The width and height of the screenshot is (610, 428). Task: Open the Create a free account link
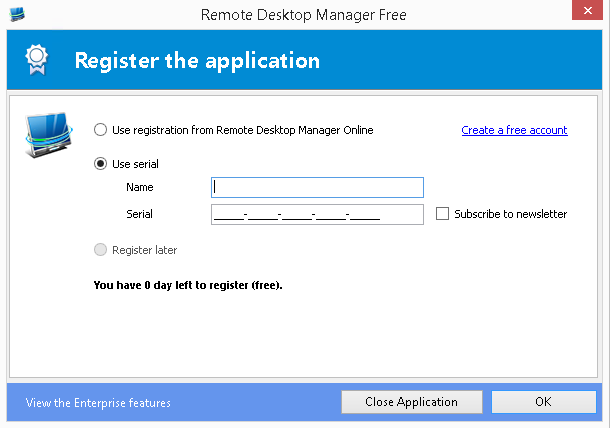tap(514, 130)
